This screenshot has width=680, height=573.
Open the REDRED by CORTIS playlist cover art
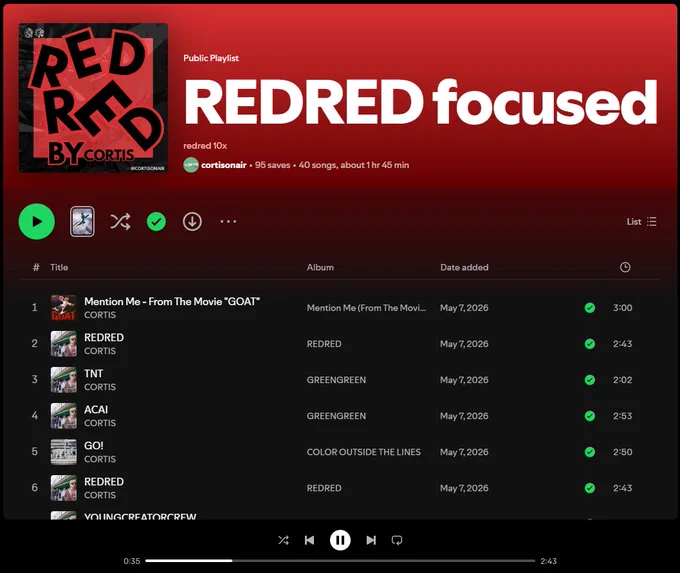tap(93, 98)
